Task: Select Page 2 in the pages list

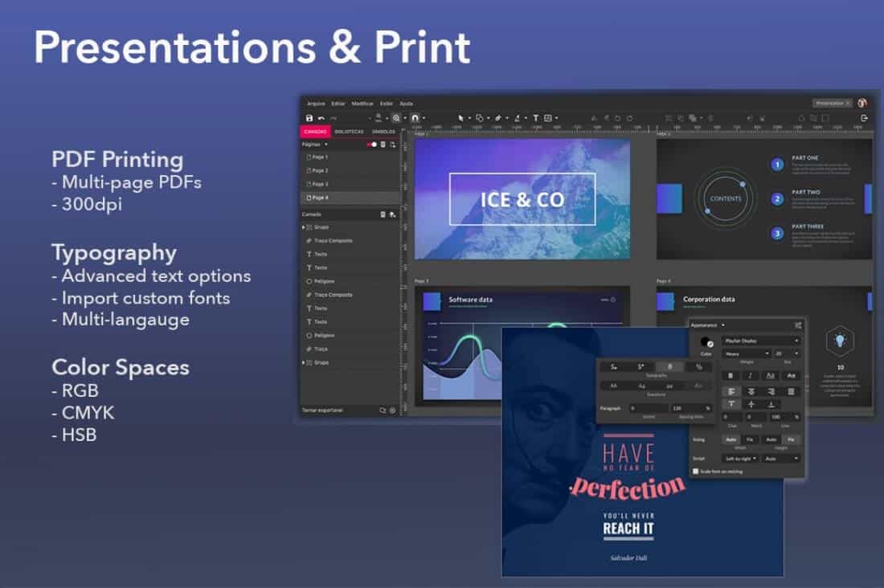Action: [x=319, y=171]
